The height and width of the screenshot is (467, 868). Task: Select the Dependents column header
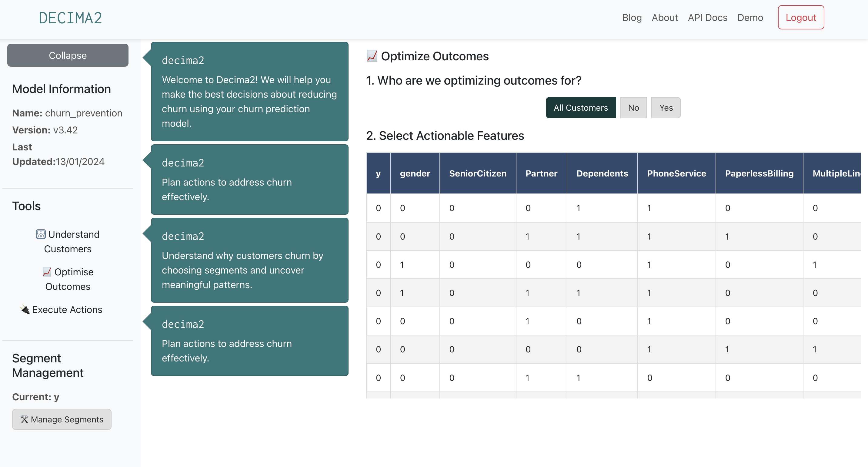point(602,173)
